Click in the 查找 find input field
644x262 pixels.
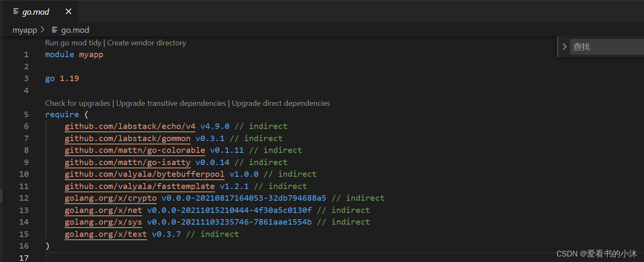[605, 47]
